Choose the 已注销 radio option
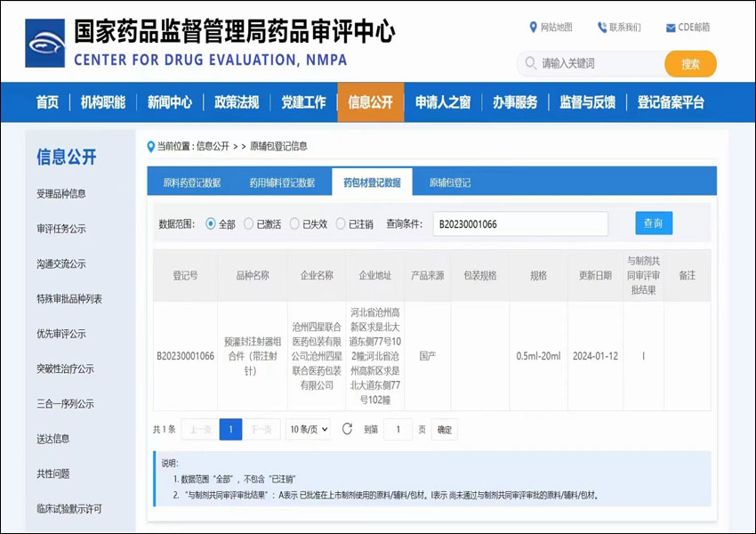Viewport: 756px width, 534px height. coord(341,224)
